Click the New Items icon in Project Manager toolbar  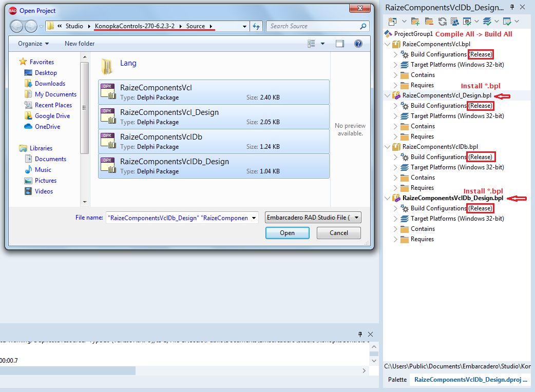pos(392,22)
